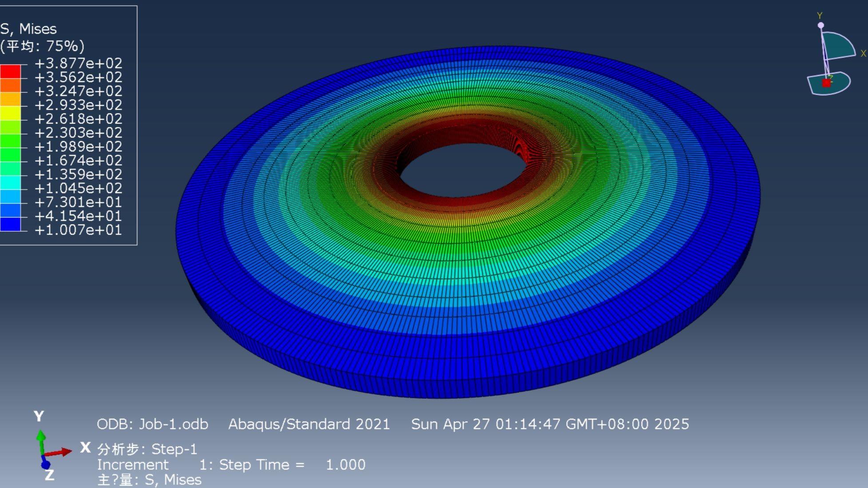This screenshot has width=868, height=488.
Task: Click maximum value +3.877e+02 in legend
Action: click(x=78, y=63)
